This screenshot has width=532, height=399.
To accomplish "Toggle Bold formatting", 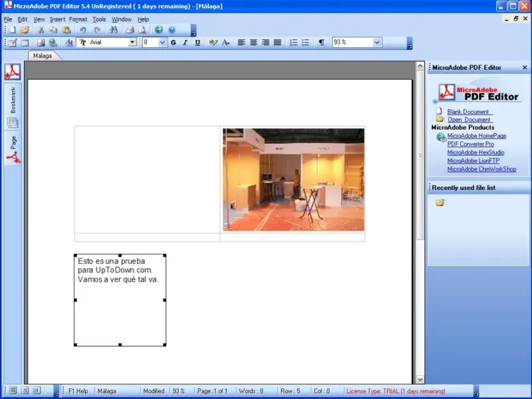I will [x=174, y=43].
